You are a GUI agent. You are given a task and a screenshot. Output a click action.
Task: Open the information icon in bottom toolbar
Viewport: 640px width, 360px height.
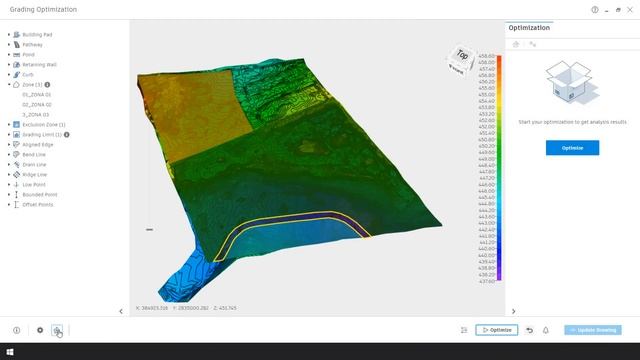(16, 330)
